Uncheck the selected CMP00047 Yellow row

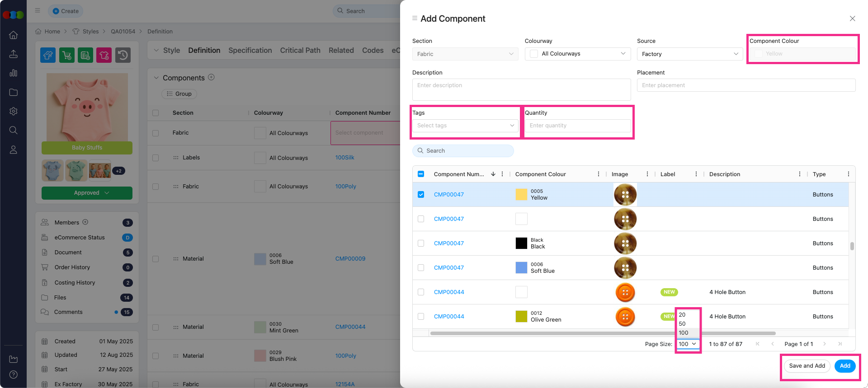(421, 195)
